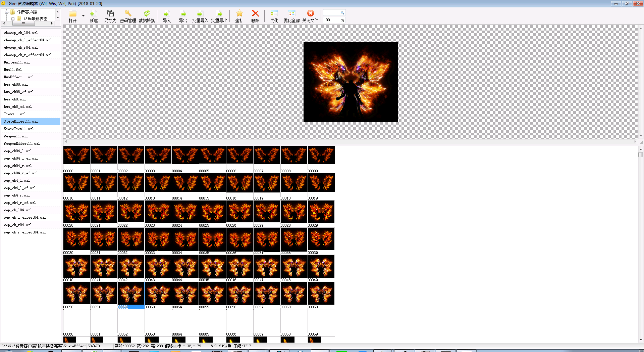644x352 pixels.
Task: Click the folder tree scroll up arrow
Action: [x=58, y=12]
